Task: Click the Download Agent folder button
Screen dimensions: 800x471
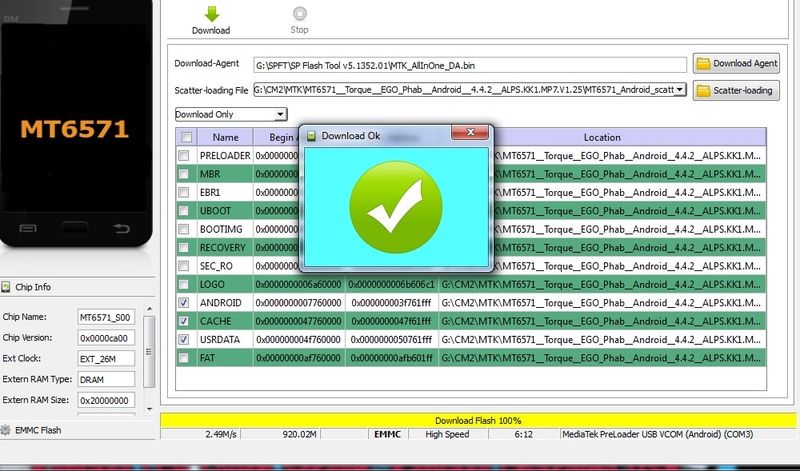Action: coord(736,63)
